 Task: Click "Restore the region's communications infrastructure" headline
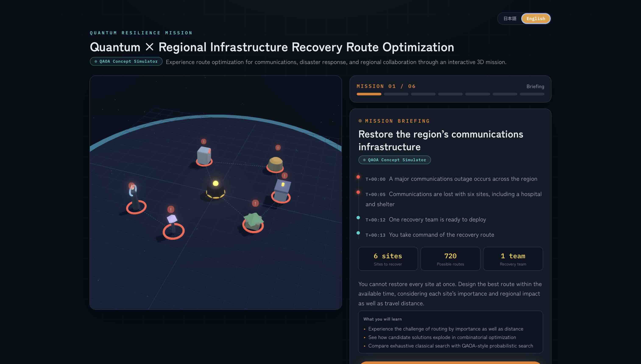point(441,140)
